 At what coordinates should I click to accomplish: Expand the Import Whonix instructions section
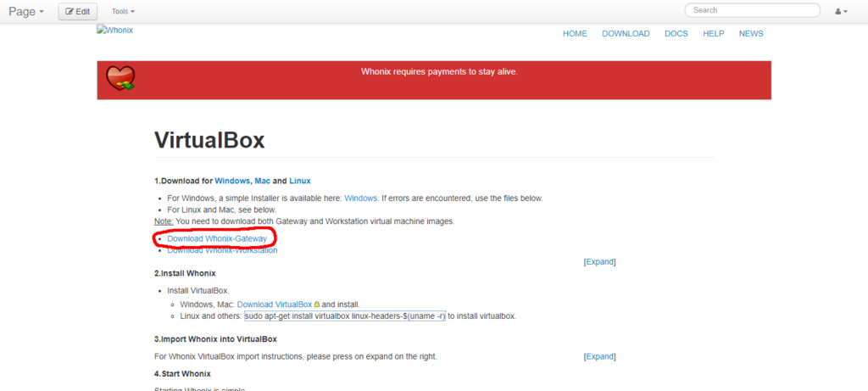click(x=599, y=357)
